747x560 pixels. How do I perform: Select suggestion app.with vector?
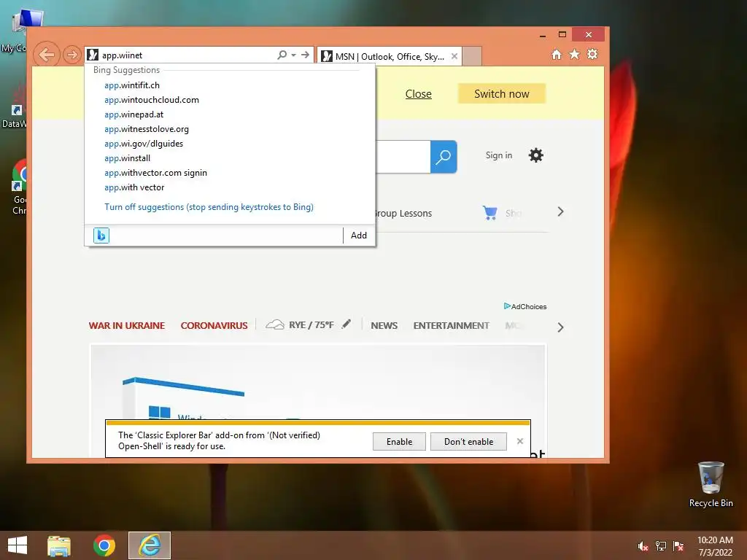point(134,187)
